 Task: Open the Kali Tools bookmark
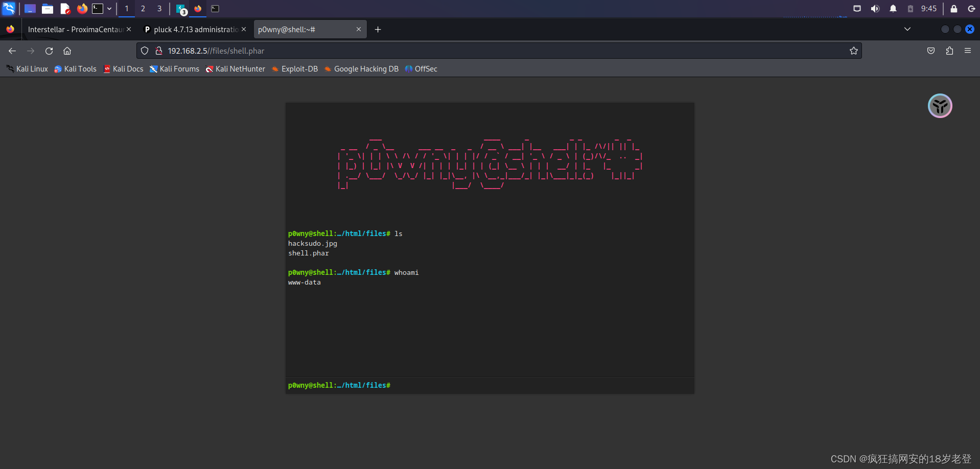[x=75, y=69]
